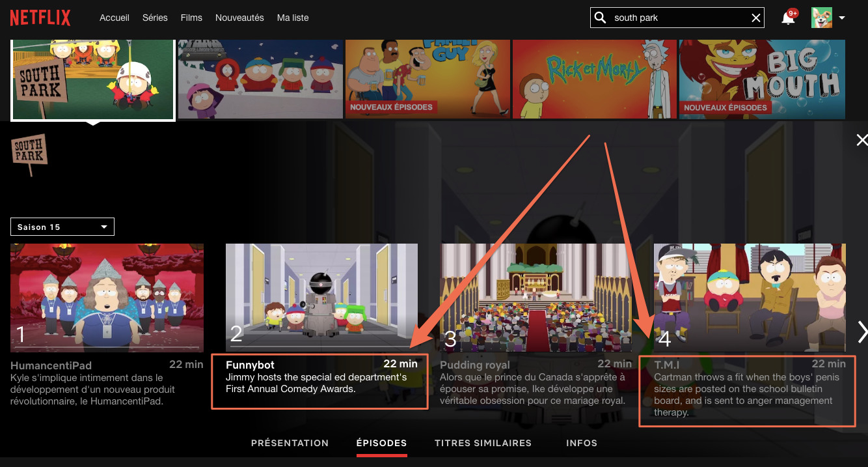The width and height of the screenshot is (868, 467).
Task: Play episode 3 Pudding royal thumbnail
Action: click(536, 298)
